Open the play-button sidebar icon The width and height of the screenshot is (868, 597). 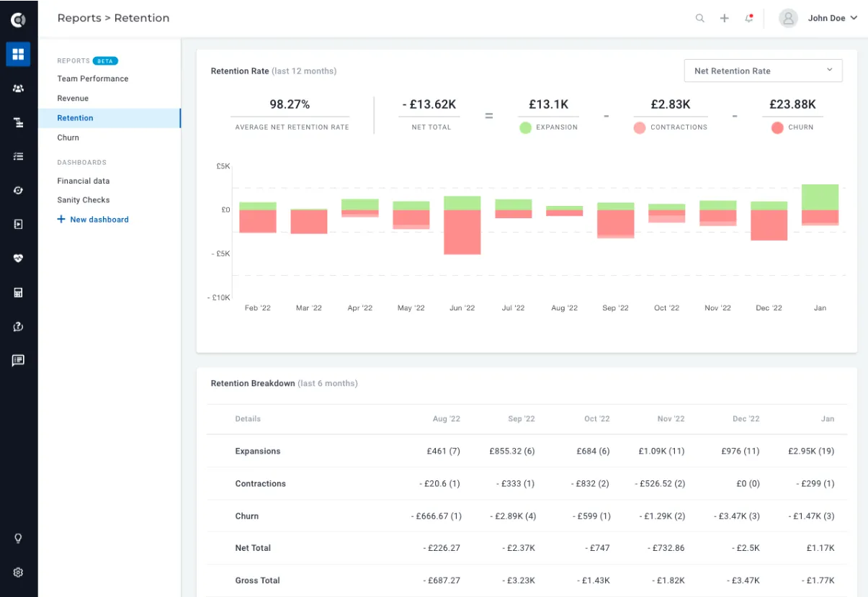pyautogui.click(x=18, y=224)
